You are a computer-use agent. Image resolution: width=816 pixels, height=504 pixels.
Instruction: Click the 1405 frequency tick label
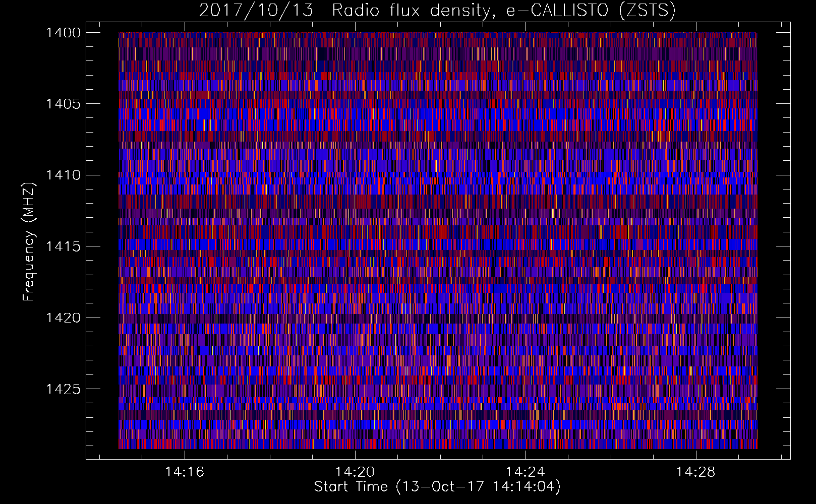click(x=63, y=104)
